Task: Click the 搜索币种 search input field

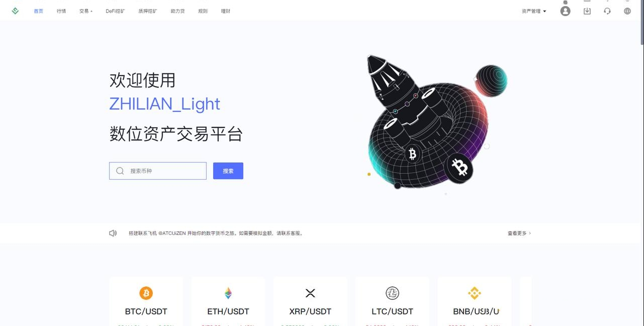Action: click(x=158, y=171)
